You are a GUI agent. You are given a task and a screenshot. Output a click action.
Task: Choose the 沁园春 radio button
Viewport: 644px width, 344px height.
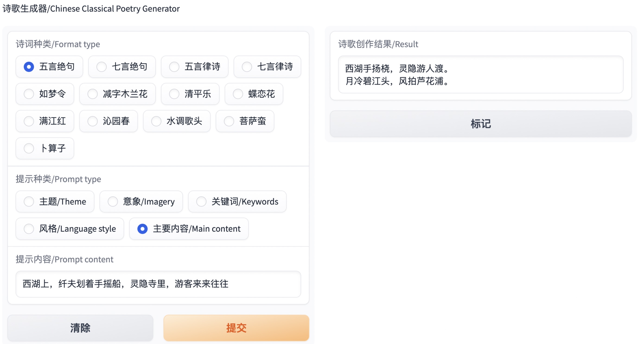[x=92, y=121]
